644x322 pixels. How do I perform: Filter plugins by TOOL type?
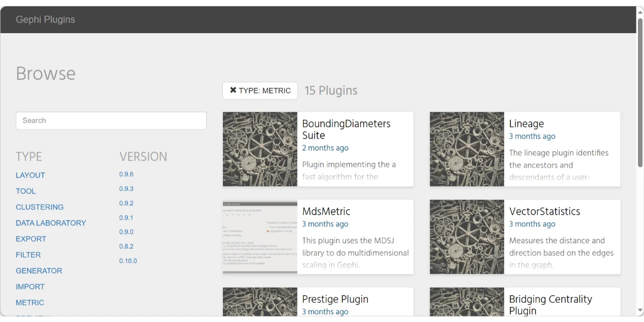click(x=26, y=191)
